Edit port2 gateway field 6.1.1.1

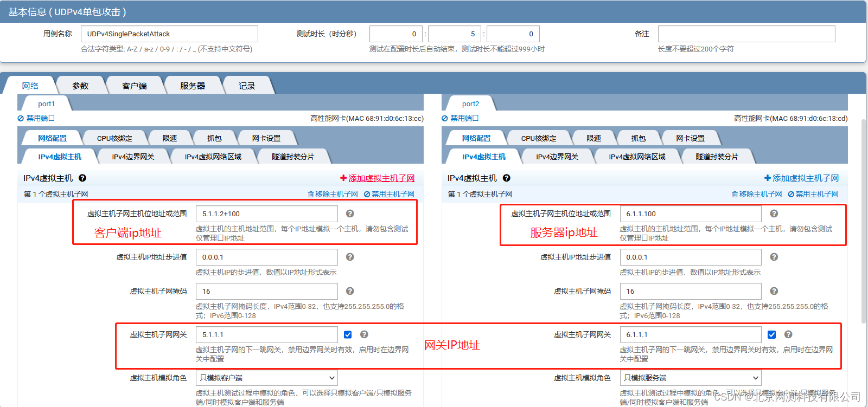[x=691, y=334]
